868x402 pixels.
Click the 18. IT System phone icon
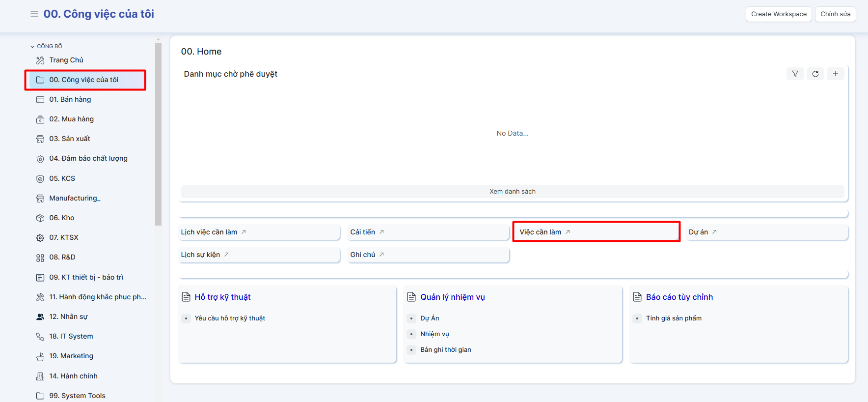tap(40, 337)
